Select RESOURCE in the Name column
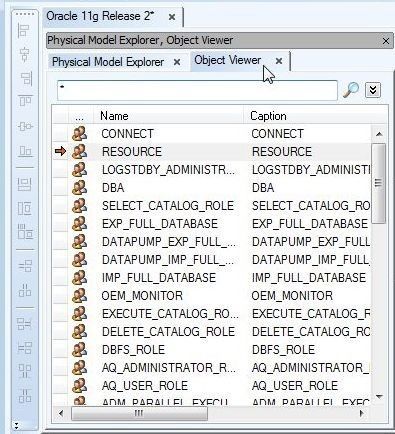Screen dimensions: 395x434 [x=132, y=152]
